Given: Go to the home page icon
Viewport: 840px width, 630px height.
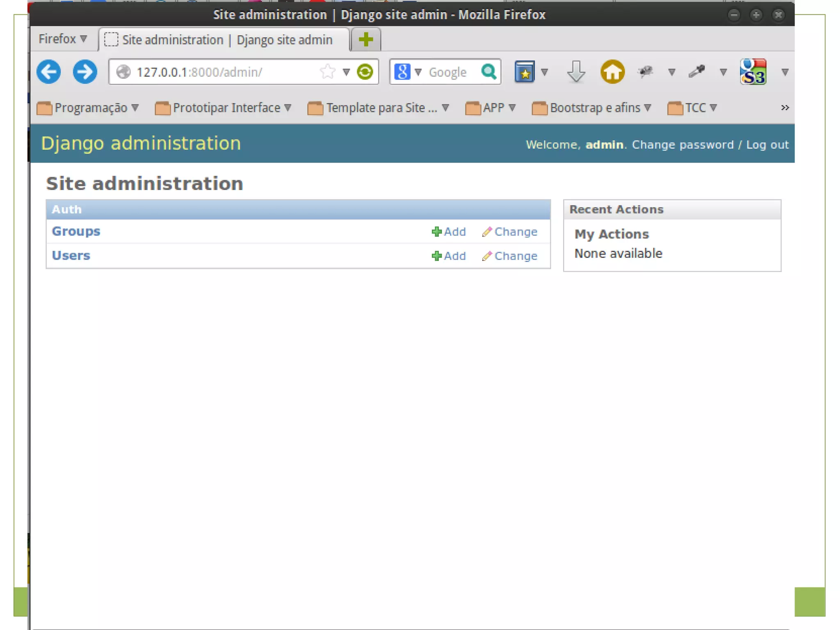Looking at the screenshot, I should [612, 72].
